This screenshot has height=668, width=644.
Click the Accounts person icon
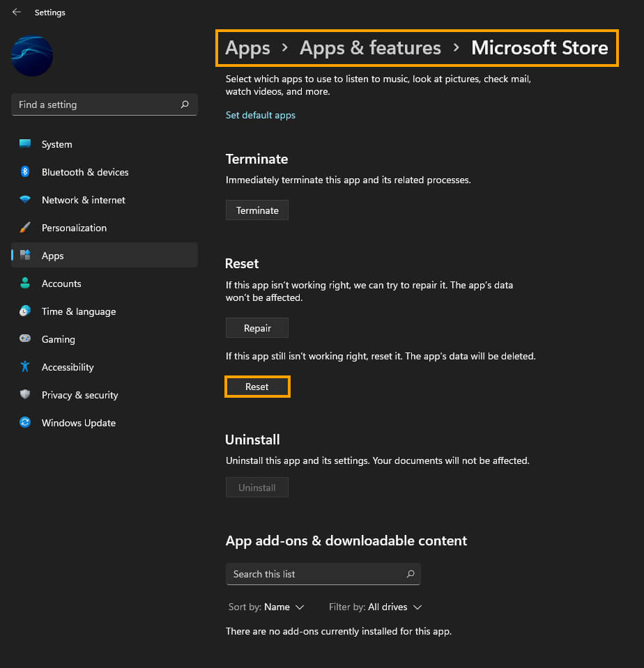[x=25, y=283]
